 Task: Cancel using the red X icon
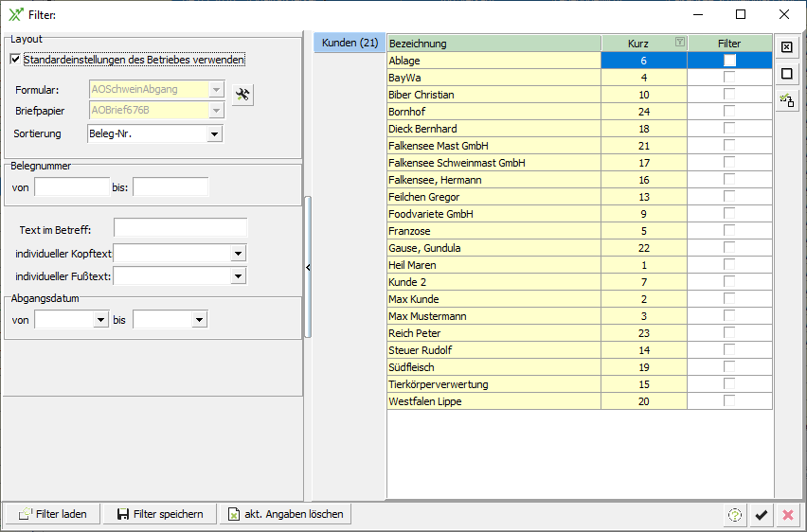(x=787, y=515)
